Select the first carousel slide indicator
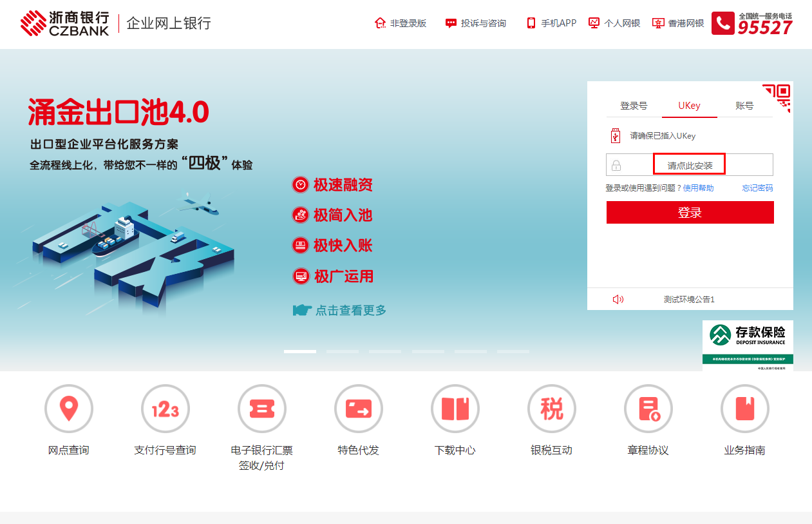The width and height of the screenshot is (812, 524). (300, 351)
